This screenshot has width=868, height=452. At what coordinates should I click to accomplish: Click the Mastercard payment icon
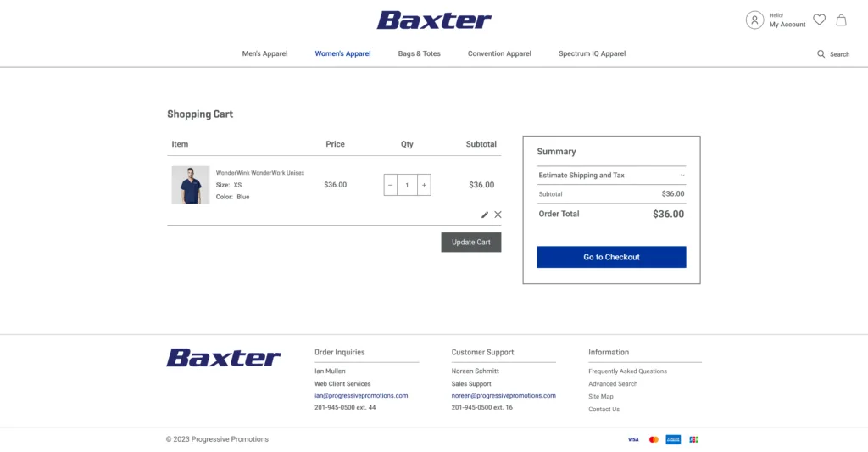654,439
